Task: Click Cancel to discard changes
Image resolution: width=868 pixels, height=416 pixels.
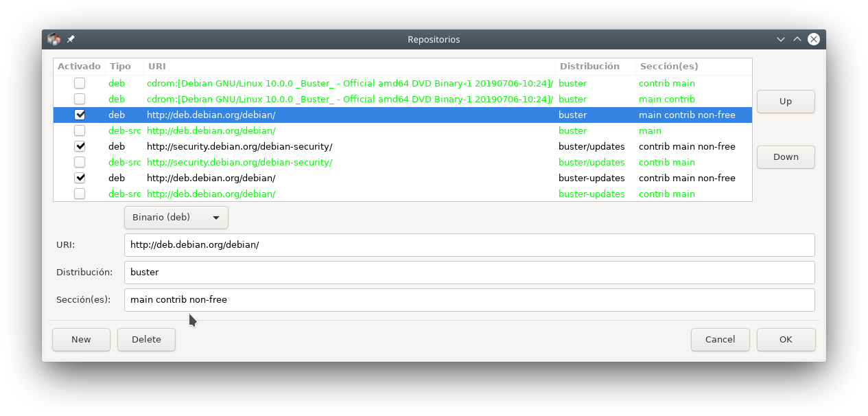Action: point(720,339)
